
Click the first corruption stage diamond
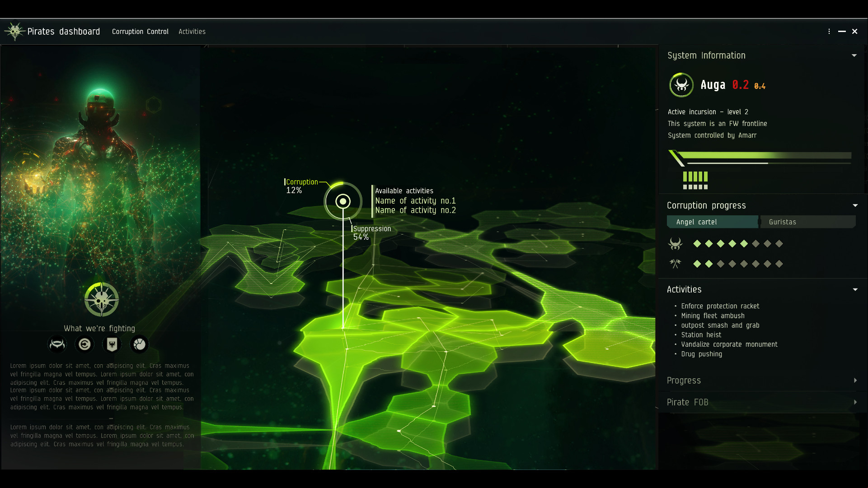697,244
